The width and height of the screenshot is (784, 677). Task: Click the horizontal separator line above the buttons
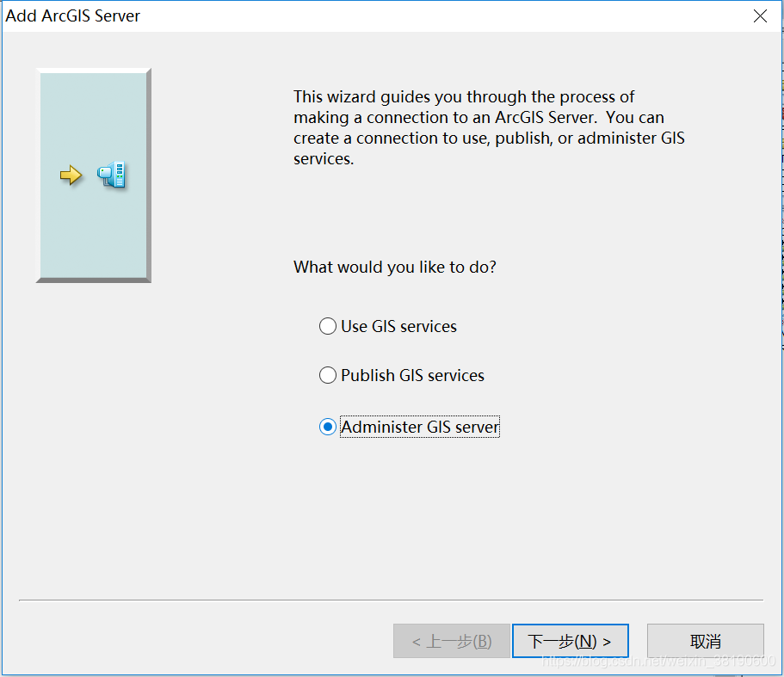(391, 600)
